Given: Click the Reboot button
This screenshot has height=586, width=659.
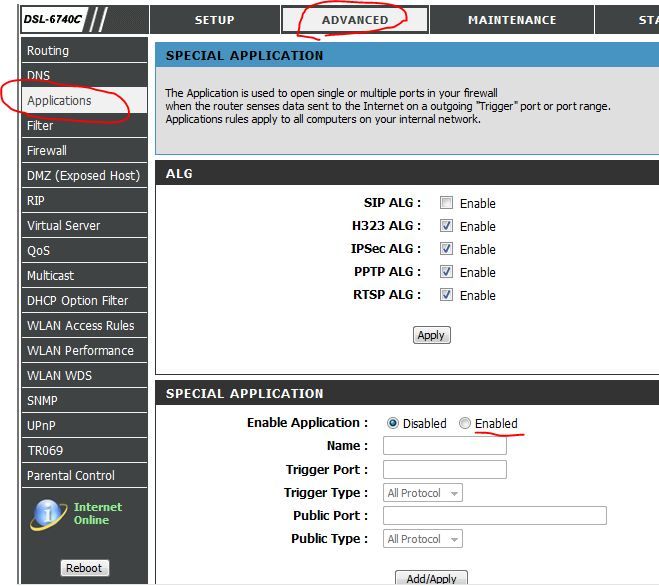Looking at the screenshot, I should (x=84, y=568).
